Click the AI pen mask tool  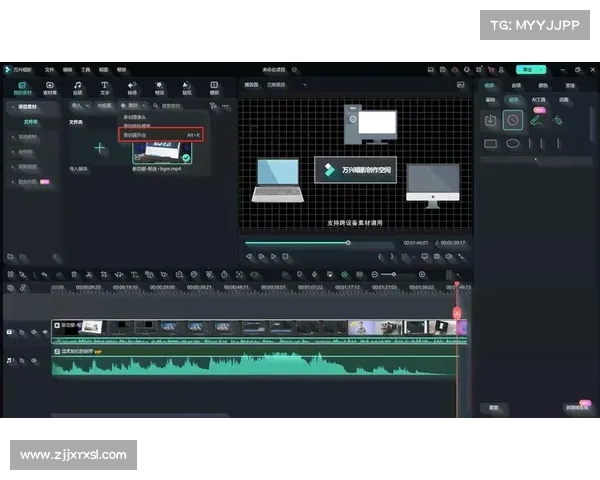pyautogui.click(x=536, y=120)
